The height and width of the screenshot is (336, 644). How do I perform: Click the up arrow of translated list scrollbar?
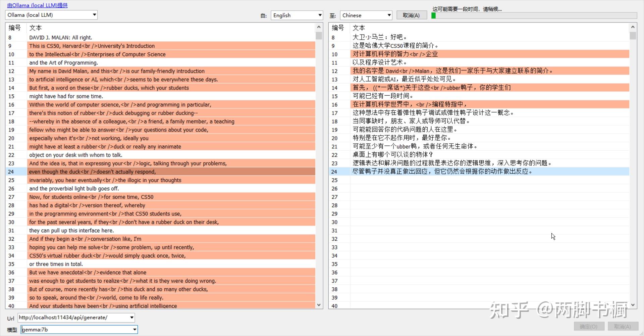(633, 27)
